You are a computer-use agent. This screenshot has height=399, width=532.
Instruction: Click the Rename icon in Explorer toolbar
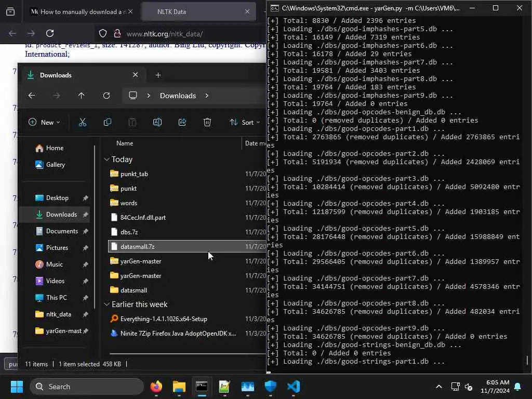pos(157,123)
